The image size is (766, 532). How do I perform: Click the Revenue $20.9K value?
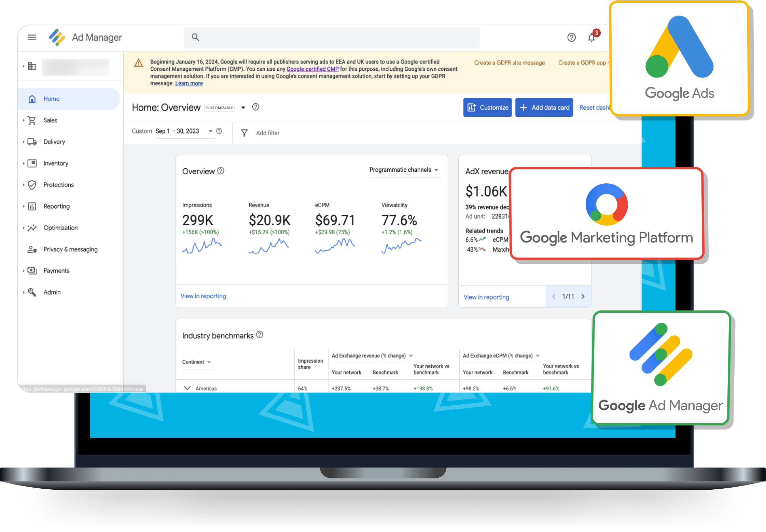pyautogui.click(x=269, y=220)
